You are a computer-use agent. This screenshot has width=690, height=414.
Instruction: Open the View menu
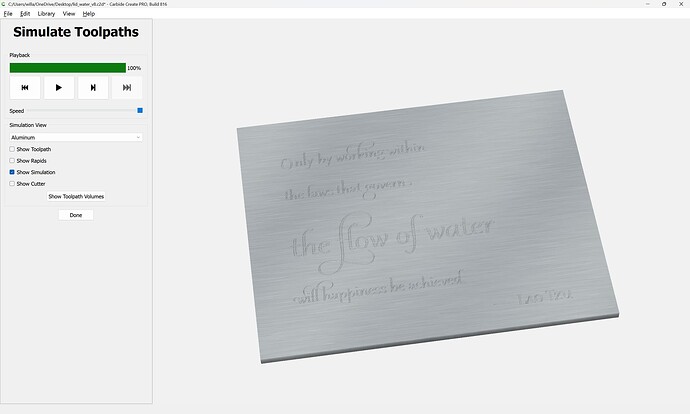69,14
